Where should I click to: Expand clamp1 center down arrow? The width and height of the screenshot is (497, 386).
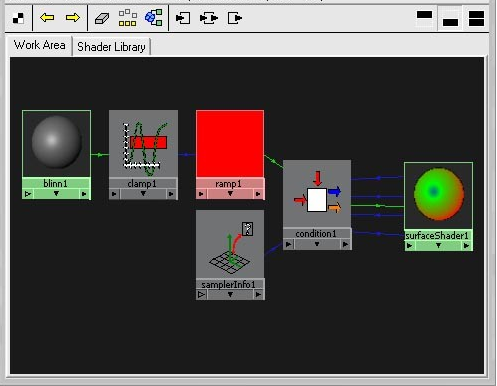[143, 194]
